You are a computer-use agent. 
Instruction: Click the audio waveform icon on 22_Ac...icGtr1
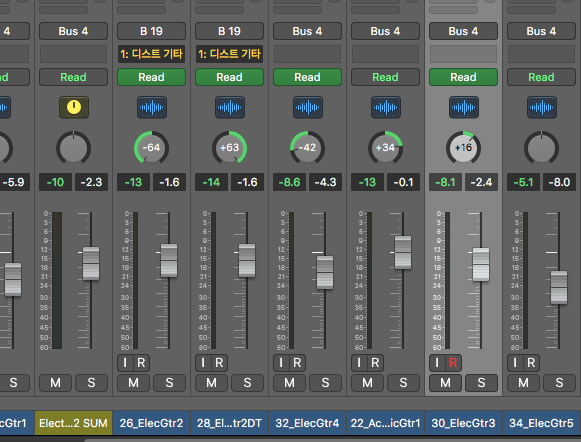coord(386,107)
